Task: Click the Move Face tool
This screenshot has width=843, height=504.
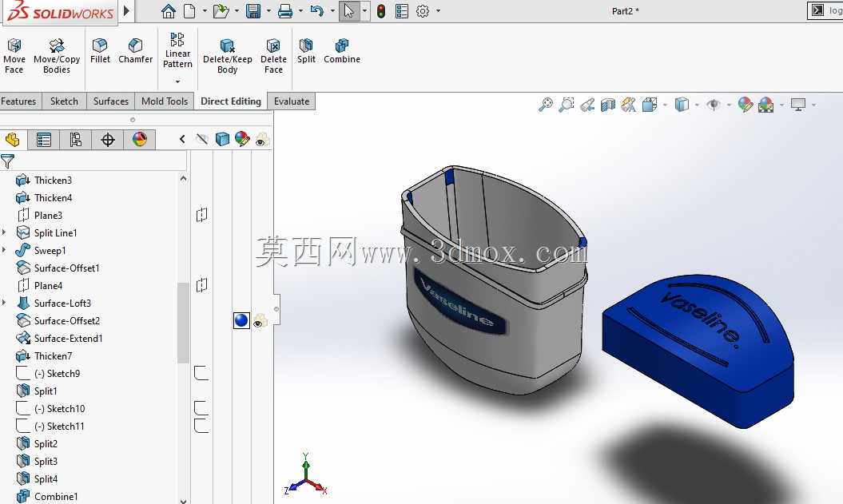Action: 14,56
